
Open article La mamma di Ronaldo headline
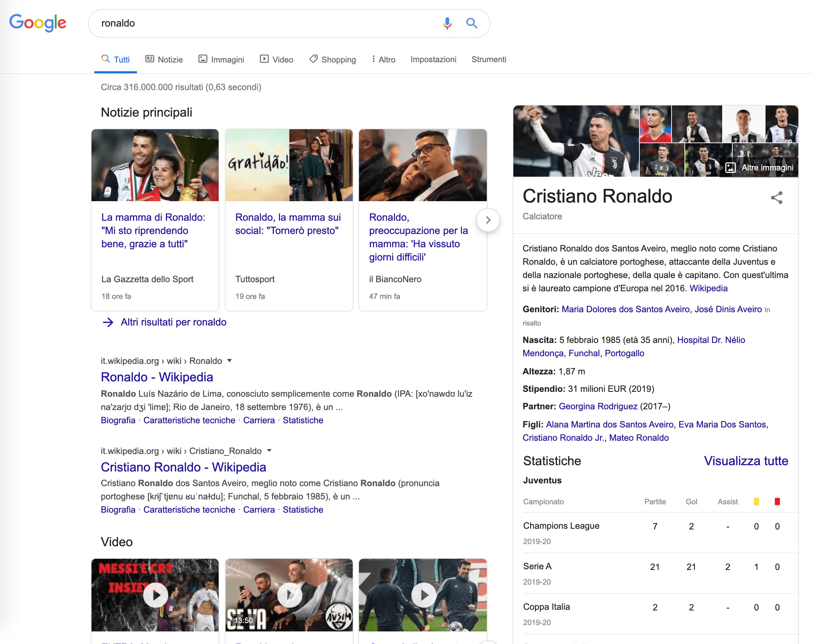[153, 230]
